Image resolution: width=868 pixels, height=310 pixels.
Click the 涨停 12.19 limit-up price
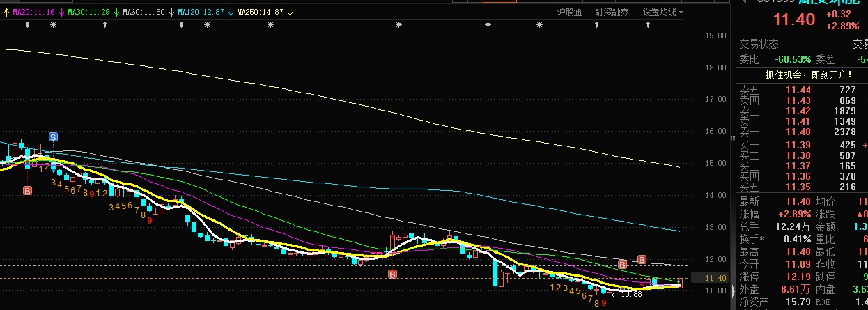click(x=798, y=277)
